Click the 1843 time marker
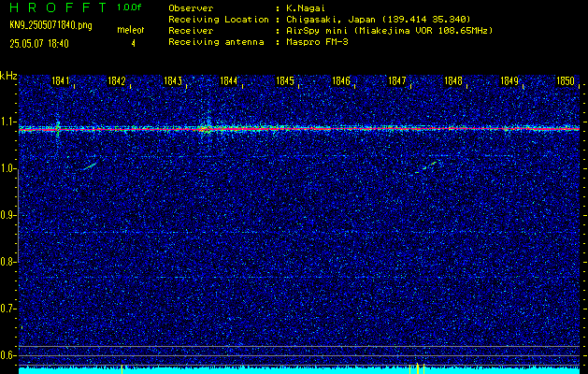 (173, 81)
